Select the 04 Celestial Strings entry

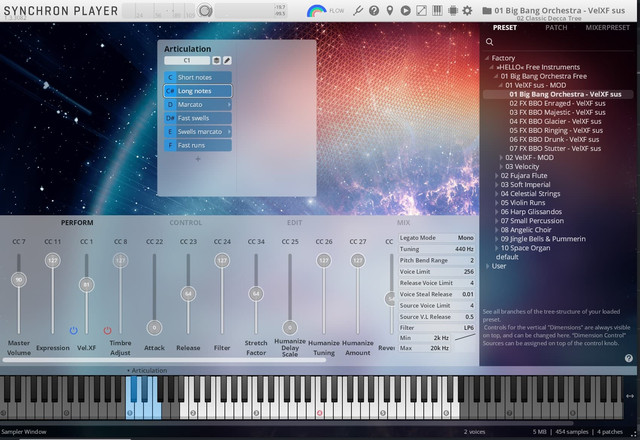[x=530, y=193]
